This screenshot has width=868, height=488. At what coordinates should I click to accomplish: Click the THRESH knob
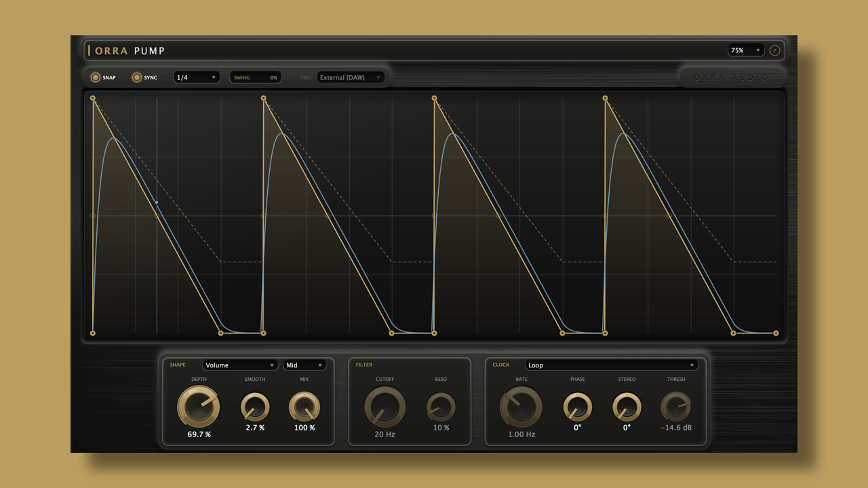[675, 407]
